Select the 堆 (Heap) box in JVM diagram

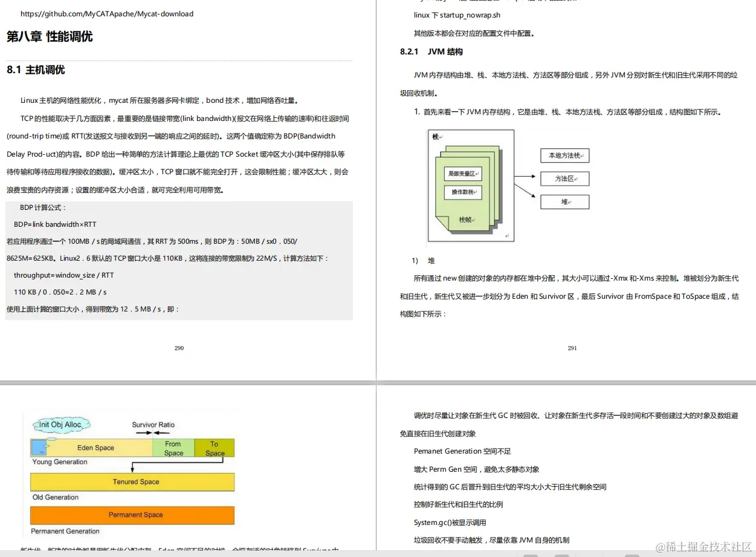(x=564, y=201)
